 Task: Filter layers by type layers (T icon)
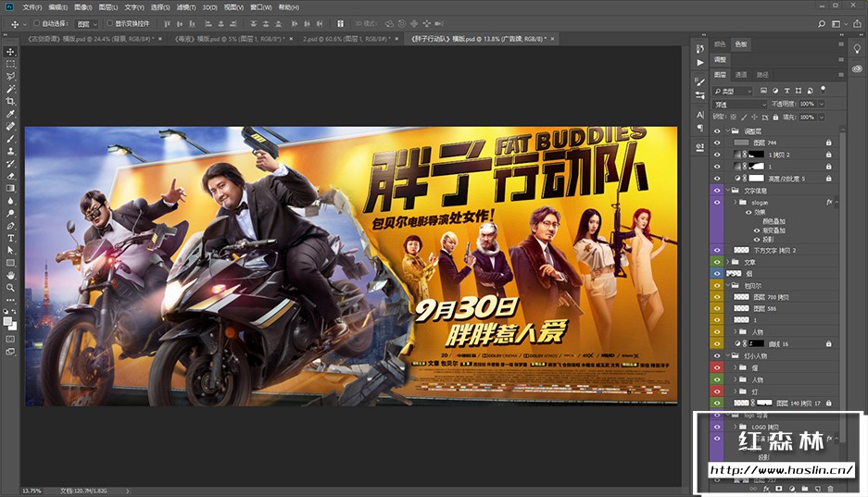[786, 91]
